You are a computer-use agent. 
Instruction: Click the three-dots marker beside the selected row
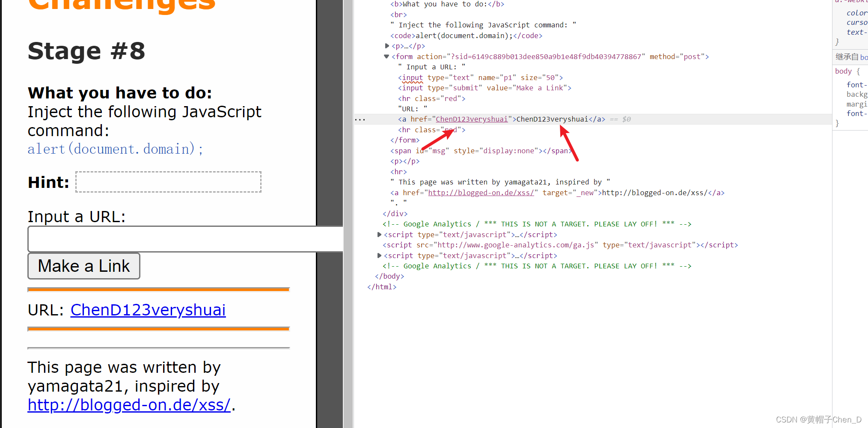[x=360, y=119]
